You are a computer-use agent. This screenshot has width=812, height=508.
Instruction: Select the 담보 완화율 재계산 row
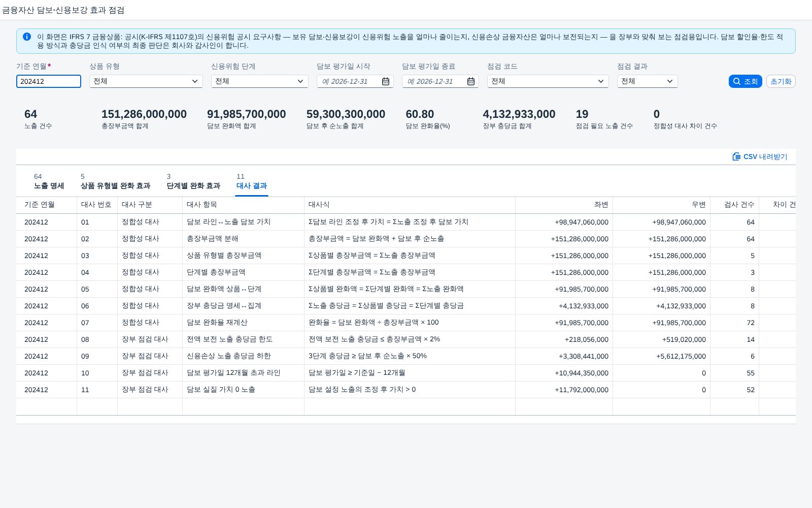point(406,323)
